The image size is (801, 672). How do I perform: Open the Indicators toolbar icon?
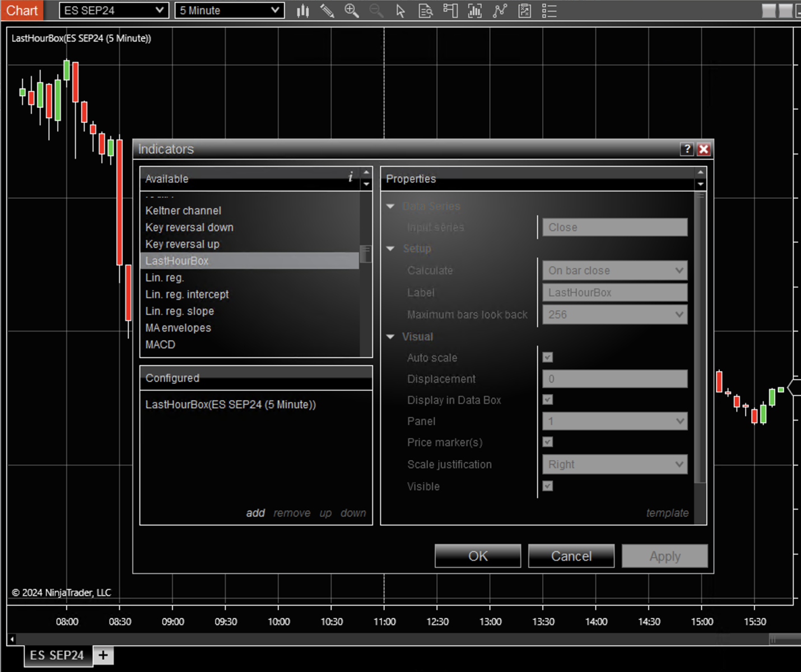click(500, 11)
